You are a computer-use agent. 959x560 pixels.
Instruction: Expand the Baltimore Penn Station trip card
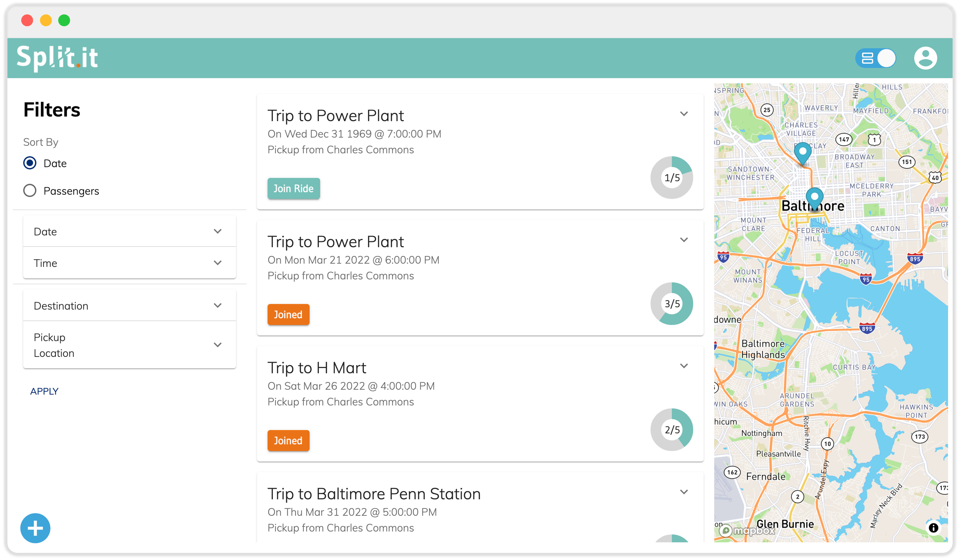coord(684,492)
